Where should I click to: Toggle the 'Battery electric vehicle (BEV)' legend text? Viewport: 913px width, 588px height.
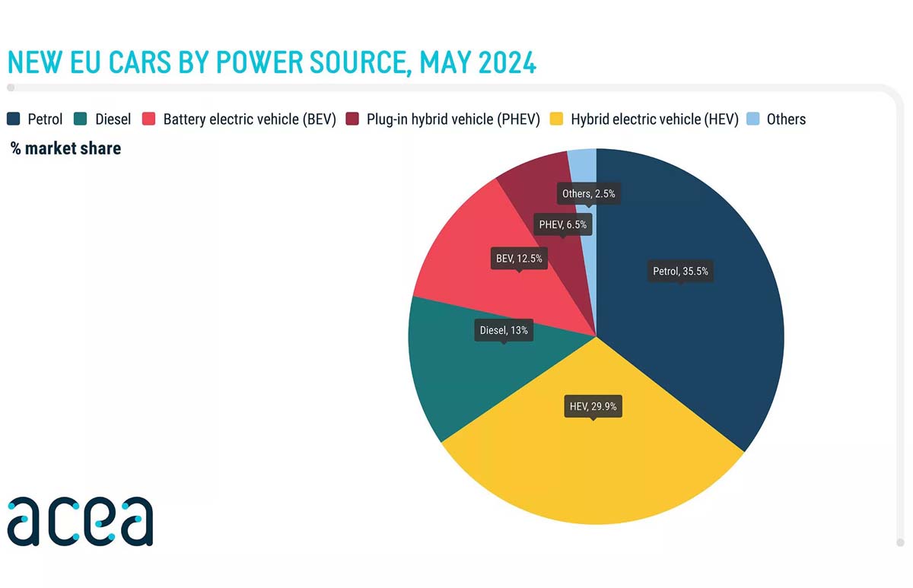point(250,119)
